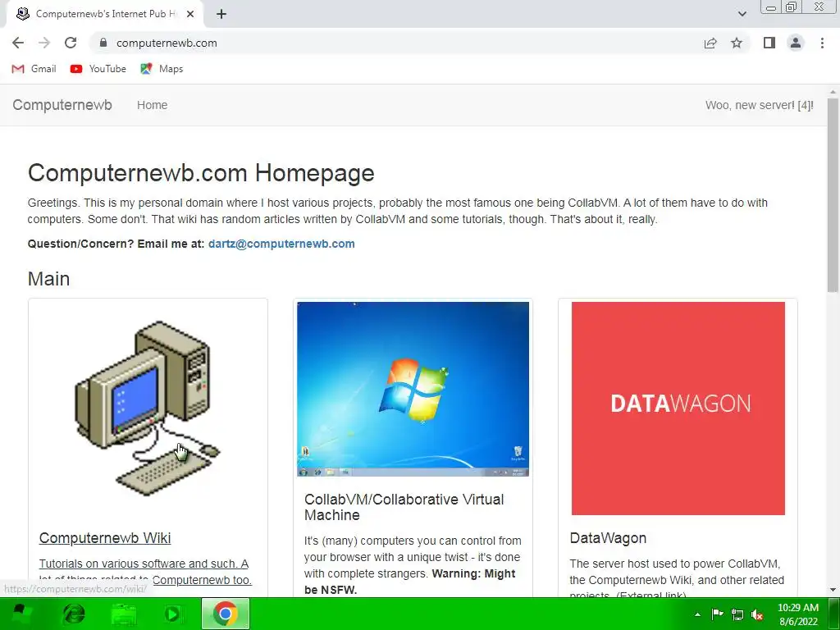Click the padlock site info icon
The width and height of the screenshot is (840, 630).
tap(103, 43)
